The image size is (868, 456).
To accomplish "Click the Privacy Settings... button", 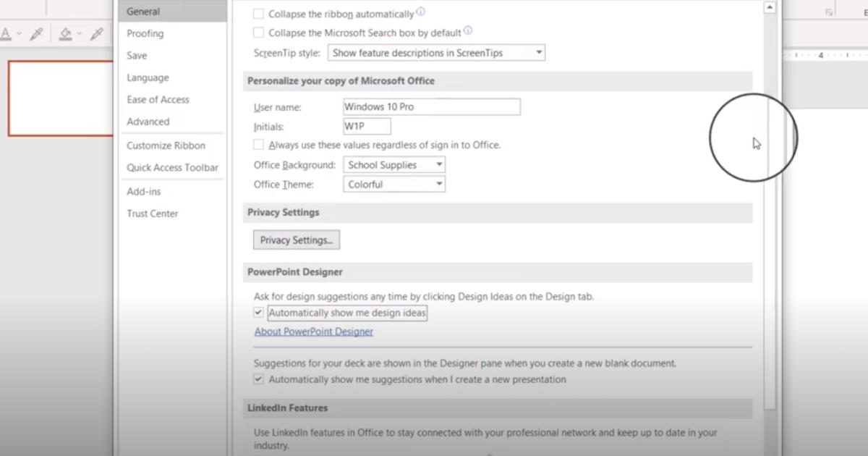I will 296,240.
